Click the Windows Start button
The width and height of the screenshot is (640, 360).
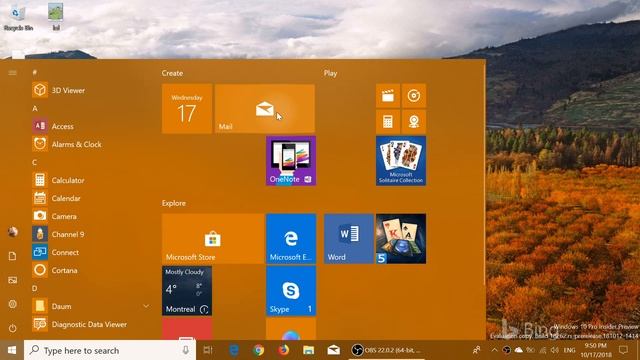[12, 350]
